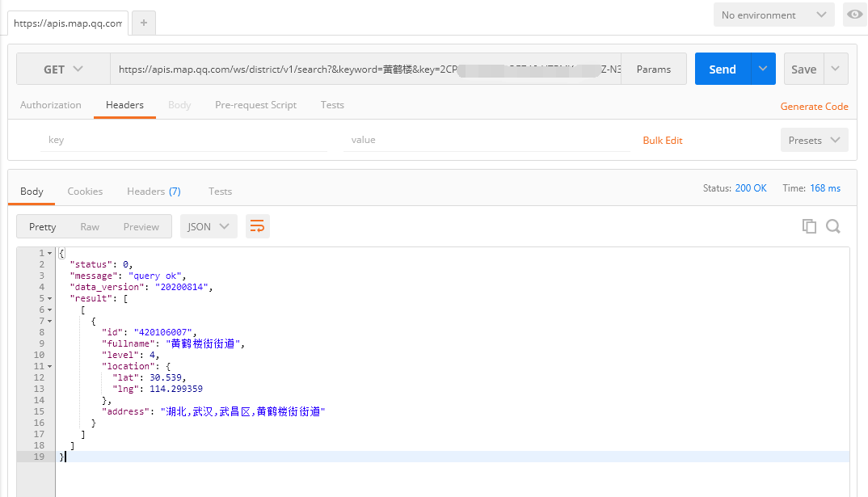Image resolution: width=868 pixels, height=497 pixels.
Task: Click the environment quick look eye icon
Action: pos(854,15)
